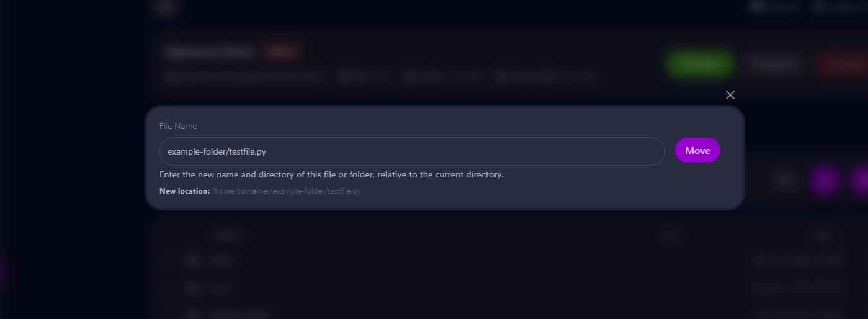The width and height of the screenshot is (868, 319).
Task: Click second folder icon in blurred file list
Action: [x=192, y=288]
